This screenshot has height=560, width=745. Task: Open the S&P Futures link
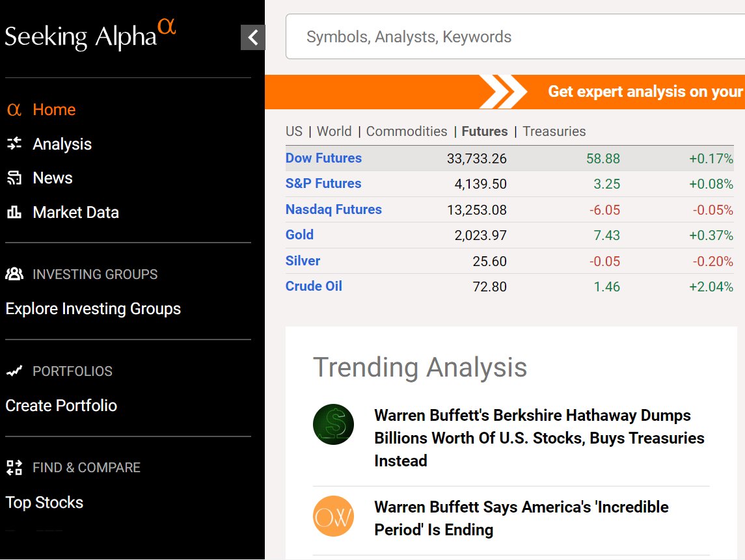click(323, 184)
